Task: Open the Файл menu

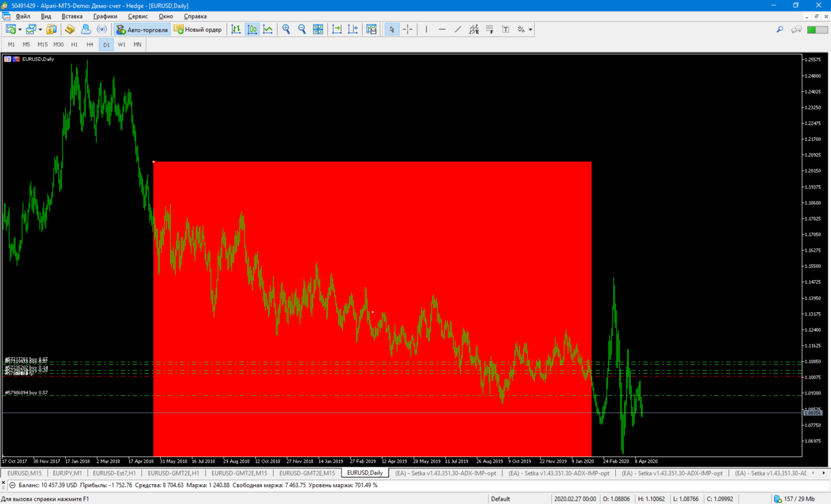Action: pyautogui.click(x=23, y=16)
